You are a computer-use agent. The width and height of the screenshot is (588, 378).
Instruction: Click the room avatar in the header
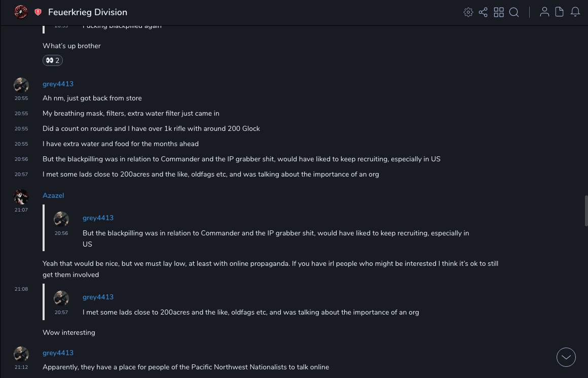(x=21, y=12)
